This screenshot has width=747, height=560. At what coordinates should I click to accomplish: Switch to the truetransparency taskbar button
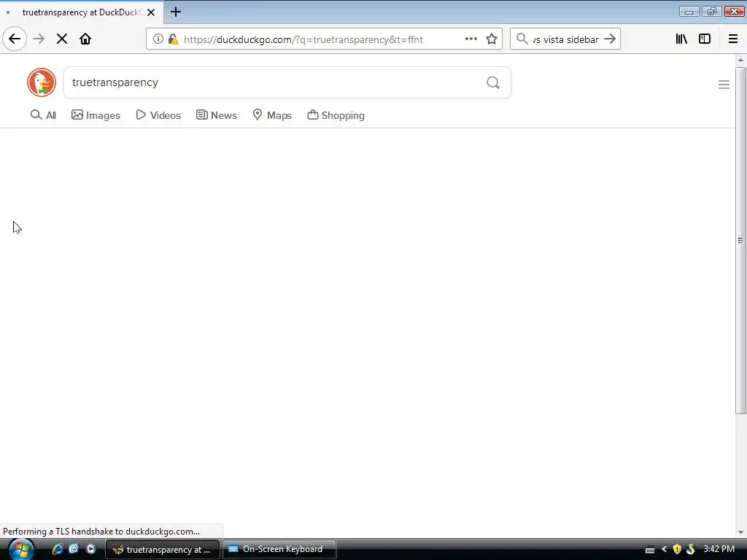[163, 550]
